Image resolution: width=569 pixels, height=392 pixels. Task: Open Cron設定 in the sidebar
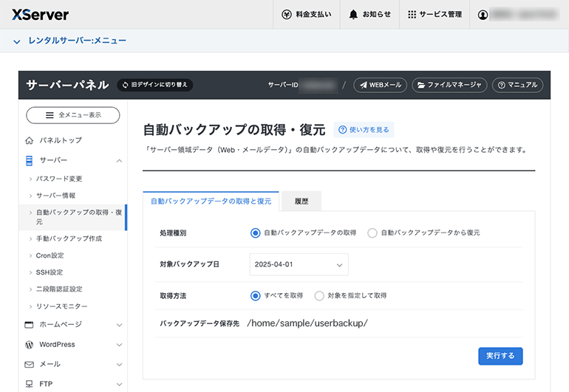click(50, 255)
